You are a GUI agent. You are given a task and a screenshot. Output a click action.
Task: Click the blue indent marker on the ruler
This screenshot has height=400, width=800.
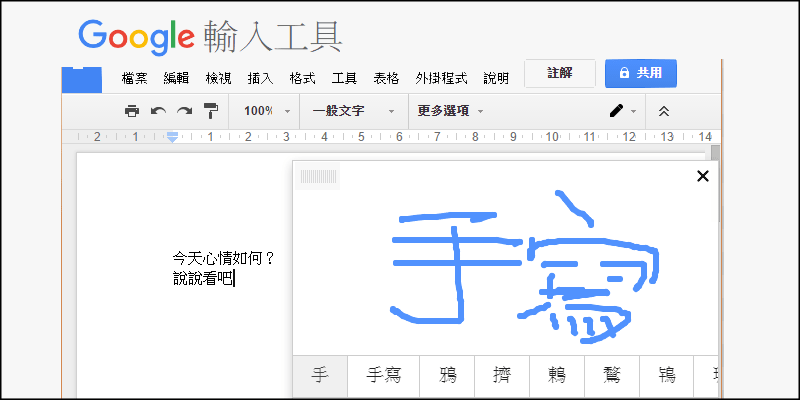(x=173, y=137)
